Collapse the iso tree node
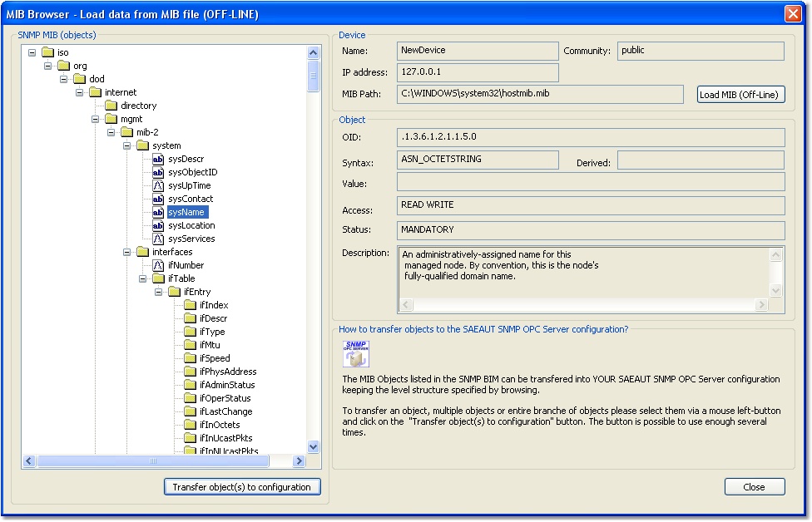The height and width of the screenshot is (522, 812). (32, 52)
